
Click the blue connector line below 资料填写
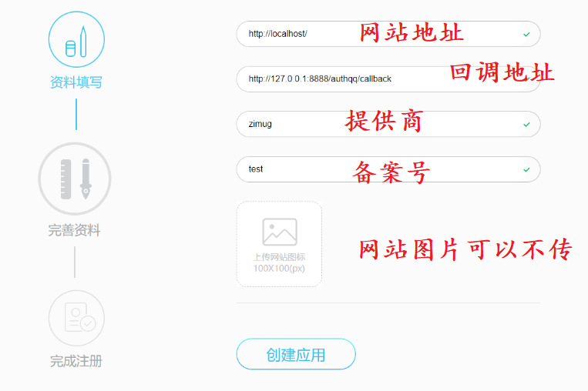tap(76, 114)
